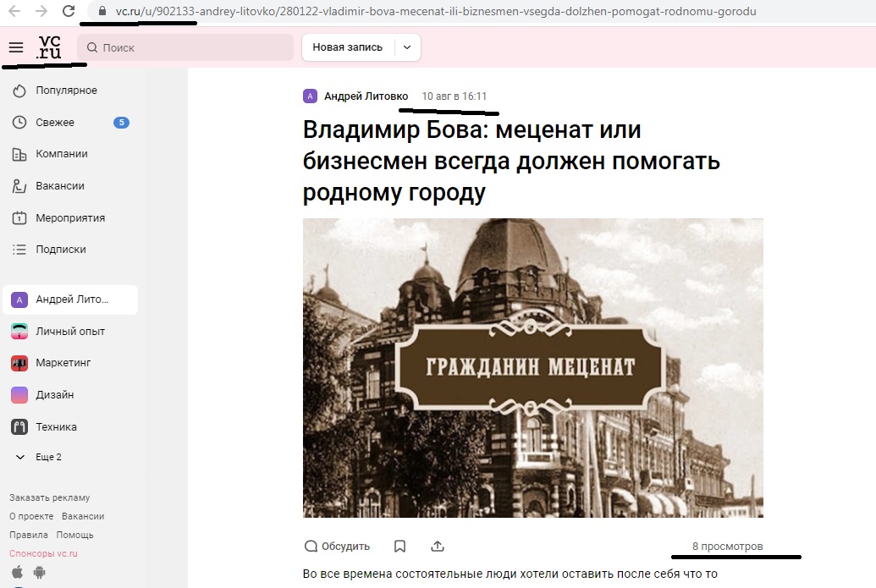Open Заказать рекламу link

pos(49,497)
